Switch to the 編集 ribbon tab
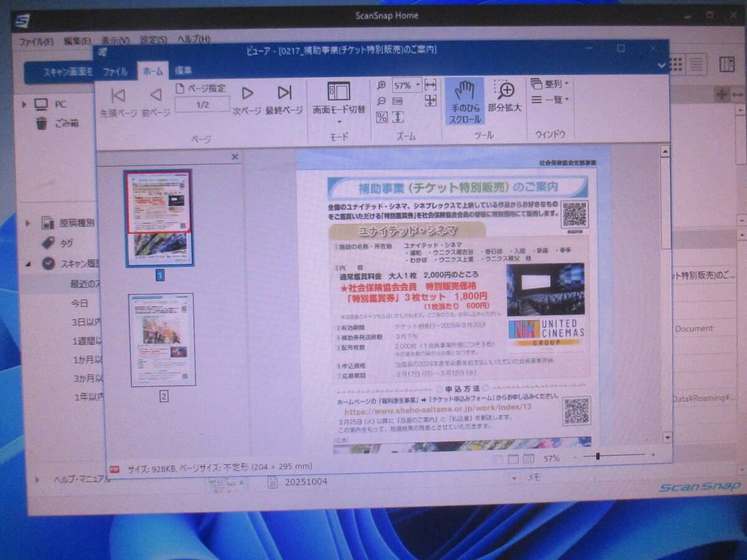This screenshot has width=747, height=560. click(183, 71)
